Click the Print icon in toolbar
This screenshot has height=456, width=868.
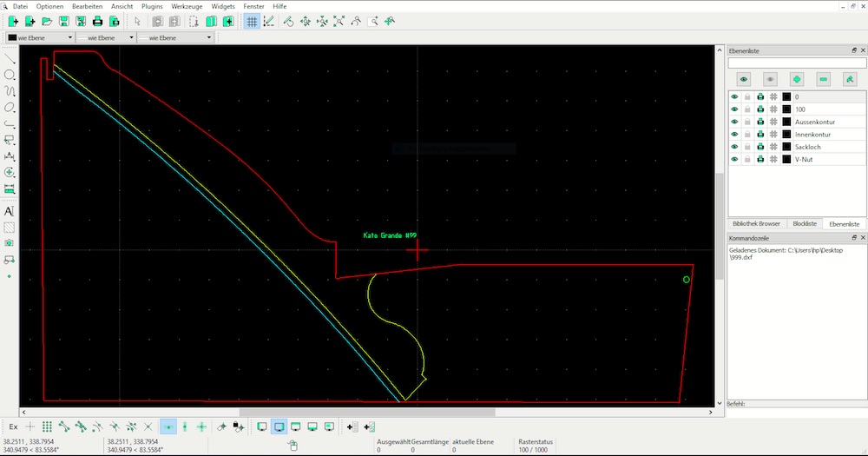tap(97, 21)
